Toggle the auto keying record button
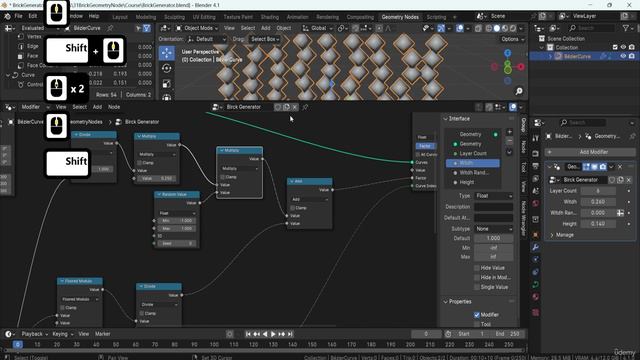This screenshot has height=360, width=640. pyautogui.click(x=230, y=334)
